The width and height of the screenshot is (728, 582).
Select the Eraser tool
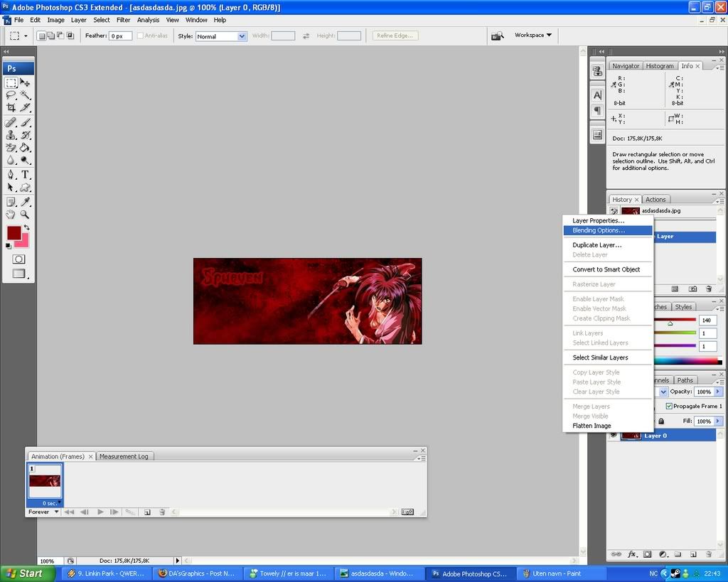pos(11,148)
